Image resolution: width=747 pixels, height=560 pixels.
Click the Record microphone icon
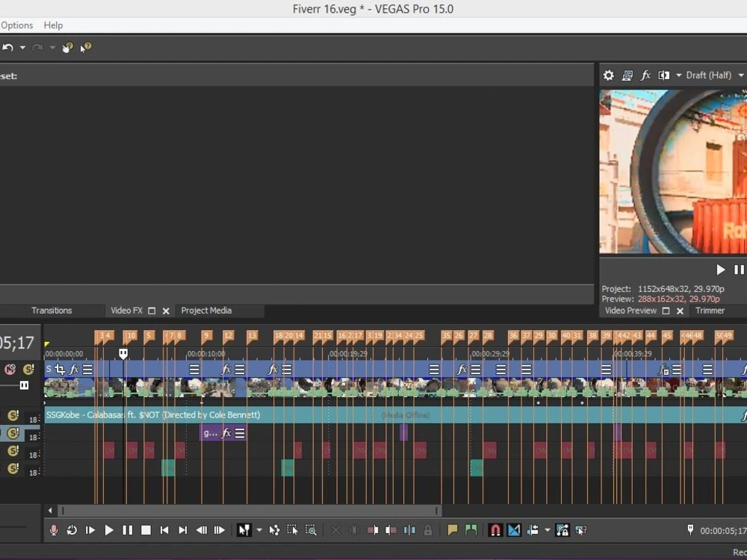click(x=53, y=530)
